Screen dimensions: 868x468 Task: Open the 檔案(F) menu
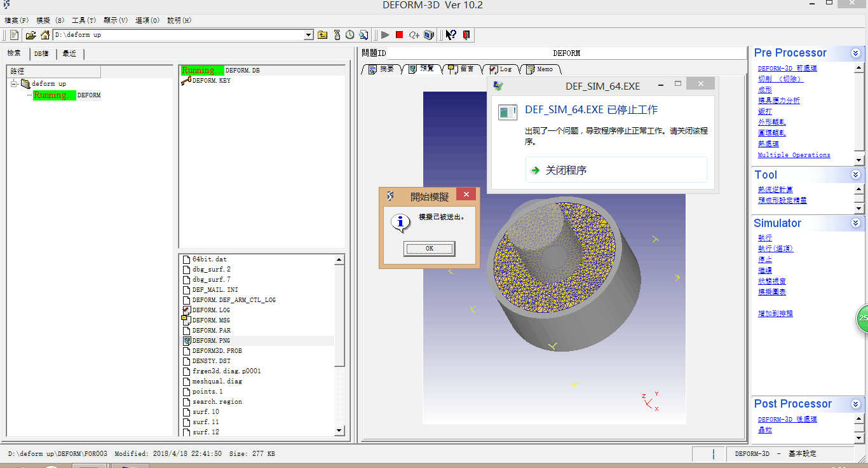point(17,20)
